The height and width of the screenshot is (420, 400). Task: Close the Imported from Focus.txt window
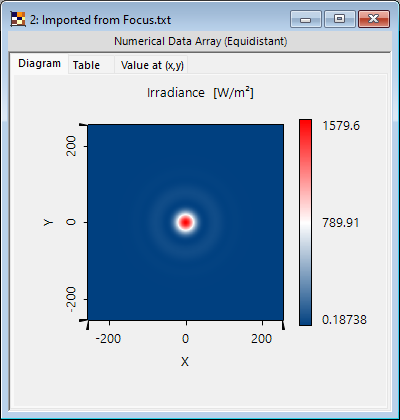374,19
